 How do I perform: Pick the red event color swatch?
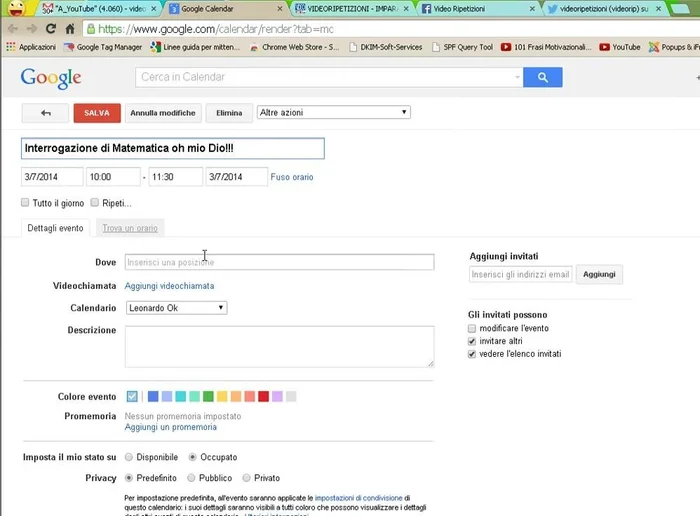[x=263, y=396]
